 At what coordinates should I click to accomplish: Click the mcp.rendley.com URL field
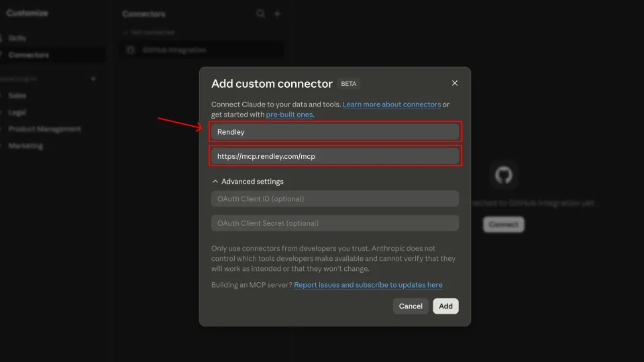(335, 156)
